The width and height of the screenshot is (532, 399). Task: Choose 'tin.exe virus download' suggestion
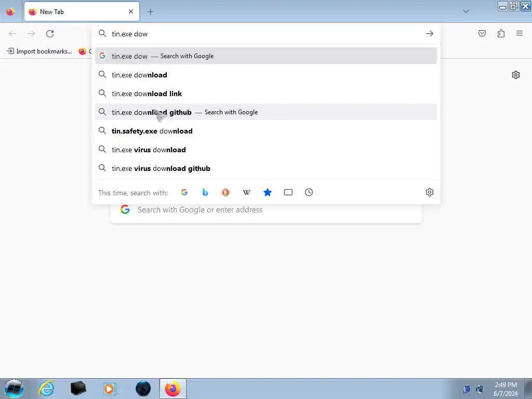266,150
